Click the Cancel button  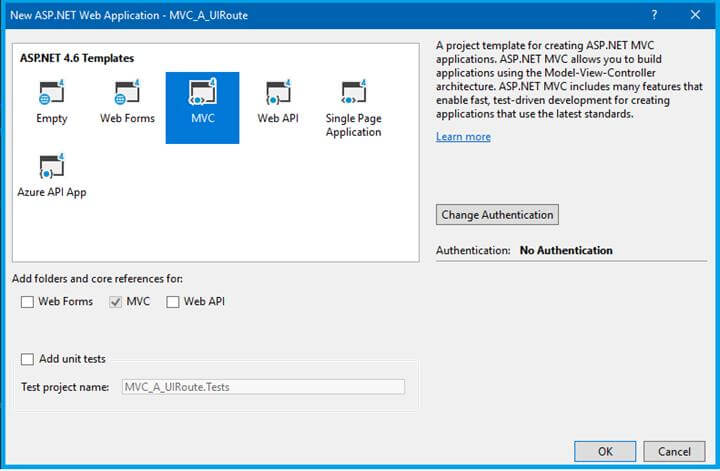tap(674, 452)
